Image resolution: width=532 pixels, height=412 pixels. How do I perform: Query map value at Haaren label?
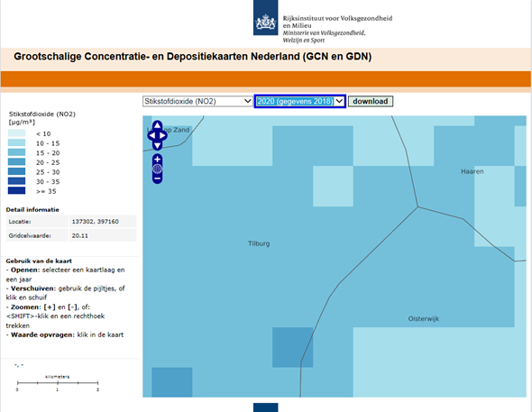pyautogui.click(x=472, y=171)
